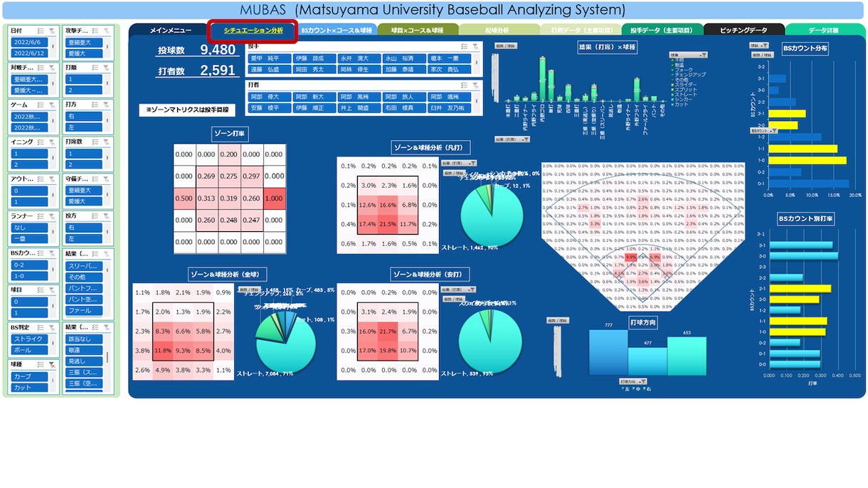This screenshot has height=488, width=868.
Task: Open the データ詳細 tab
Action: click(x=825, y=31)
